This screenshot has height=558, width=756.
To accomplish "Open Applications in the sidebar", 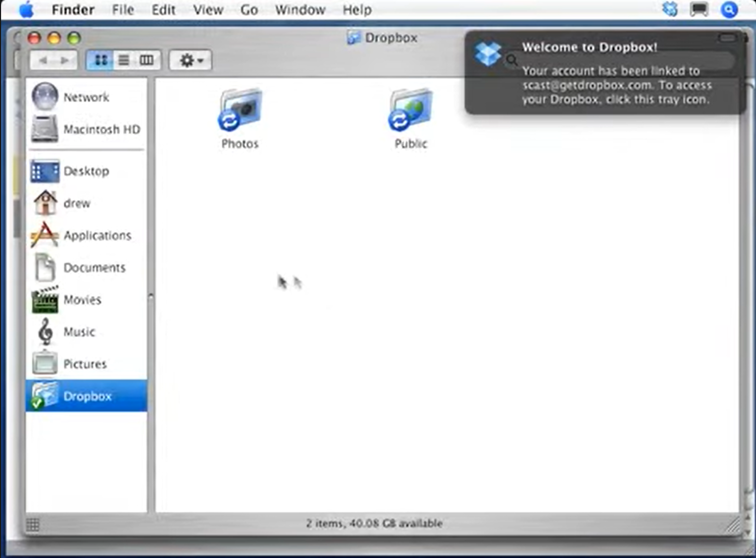I will point(86,235).
